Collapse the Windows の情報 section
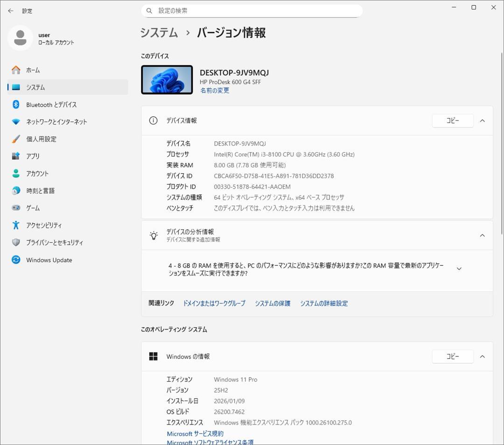 click(x=482, y=356)
